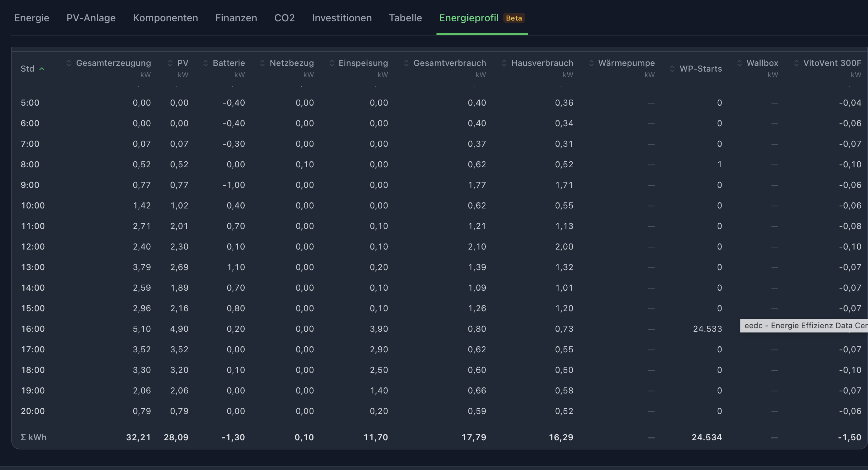Click Wallbox column sort icon

[740, 63]
